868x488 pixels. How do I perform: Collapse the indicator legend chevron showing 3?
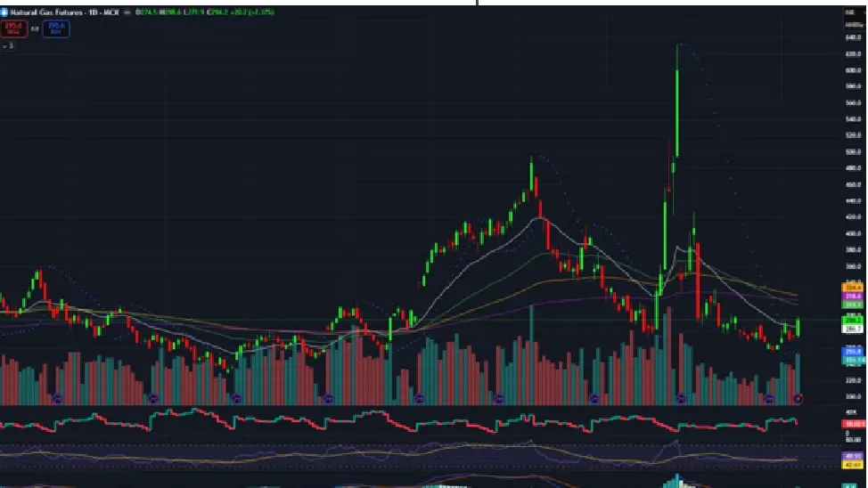pyautogui.click(x=7, y=46)
